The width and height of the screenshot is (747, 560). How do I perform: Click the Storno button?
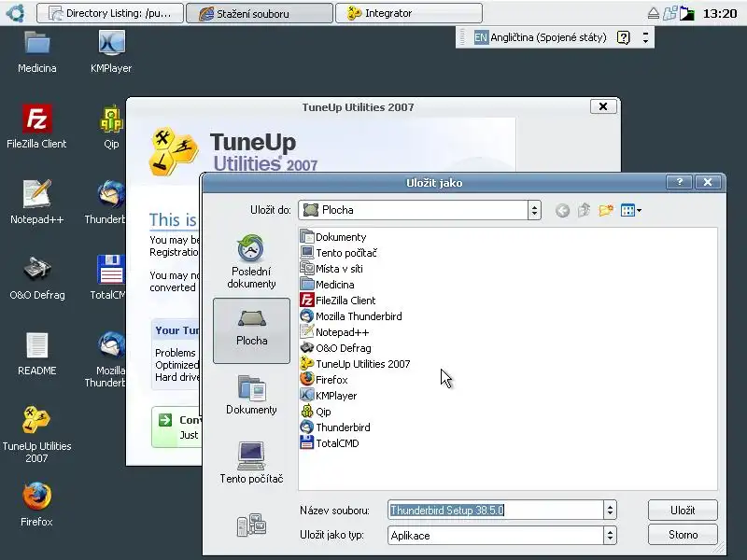[x=683, y=535]
